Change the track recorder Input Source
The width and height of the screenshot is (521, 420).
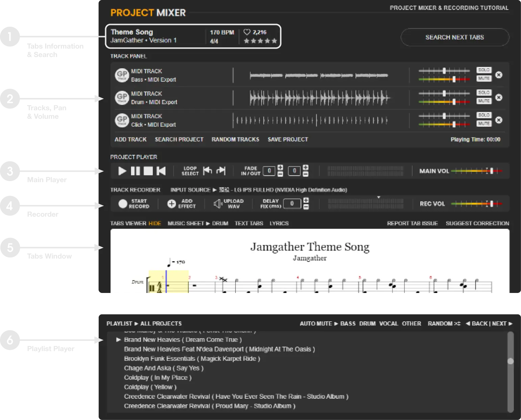click(283, 190)
